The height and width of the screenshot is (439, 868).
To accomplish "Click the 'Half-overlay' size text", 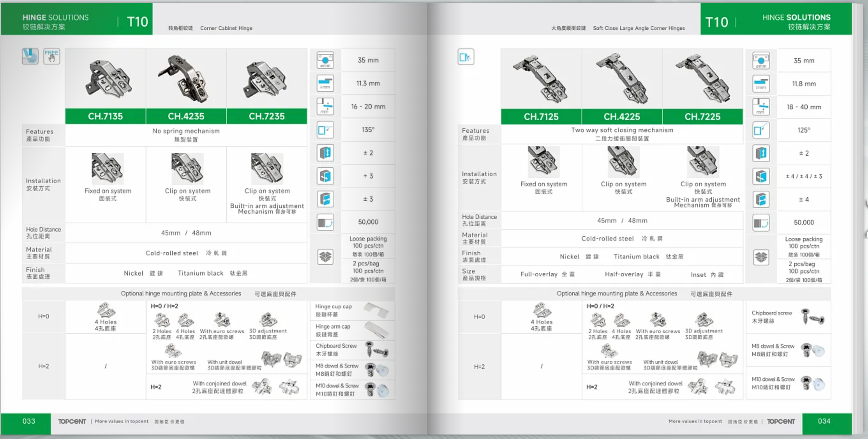I will pos(624,274).
